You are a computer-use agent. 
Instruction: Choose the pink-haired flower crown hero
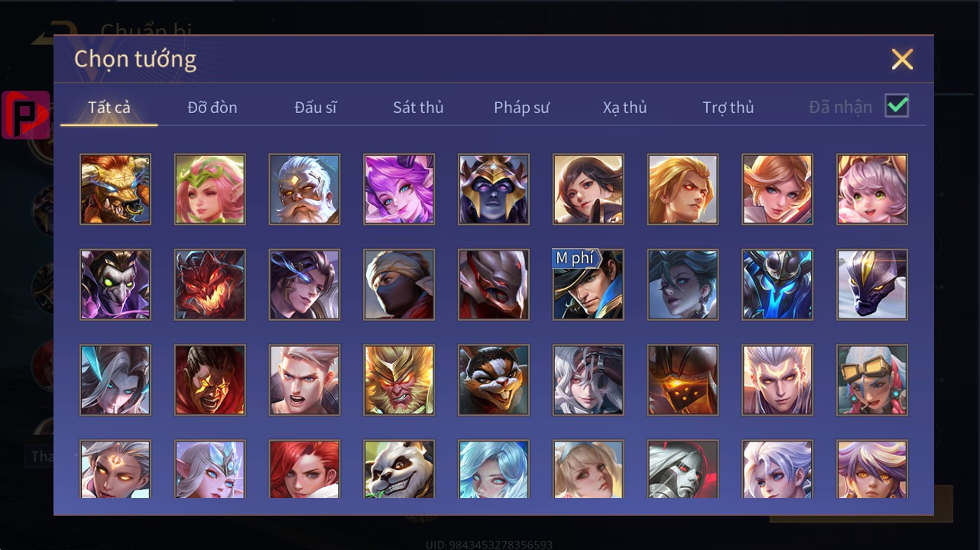click(210, 189)
